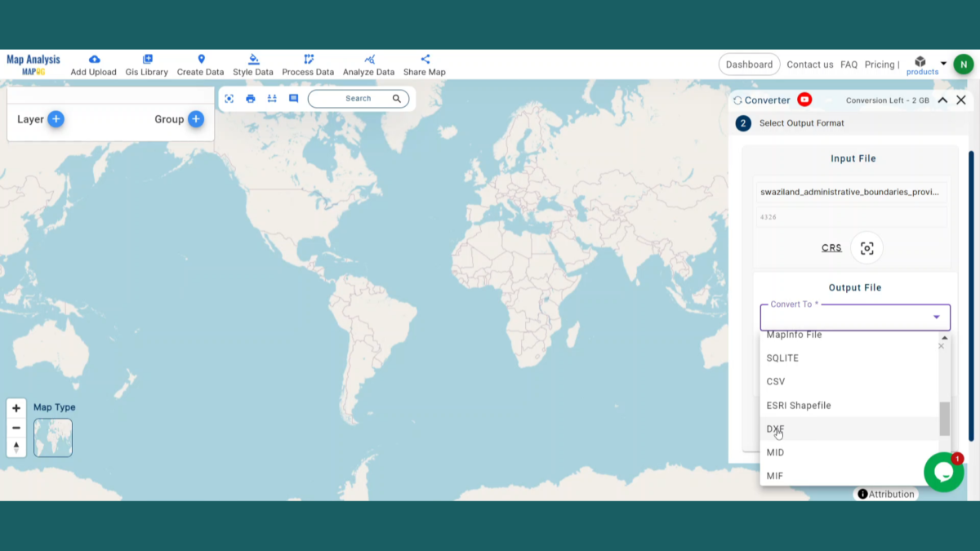Click the green N user avatar
Image resolution: width=980 pixels, height=551 pixels.
(x=964, y=64)
